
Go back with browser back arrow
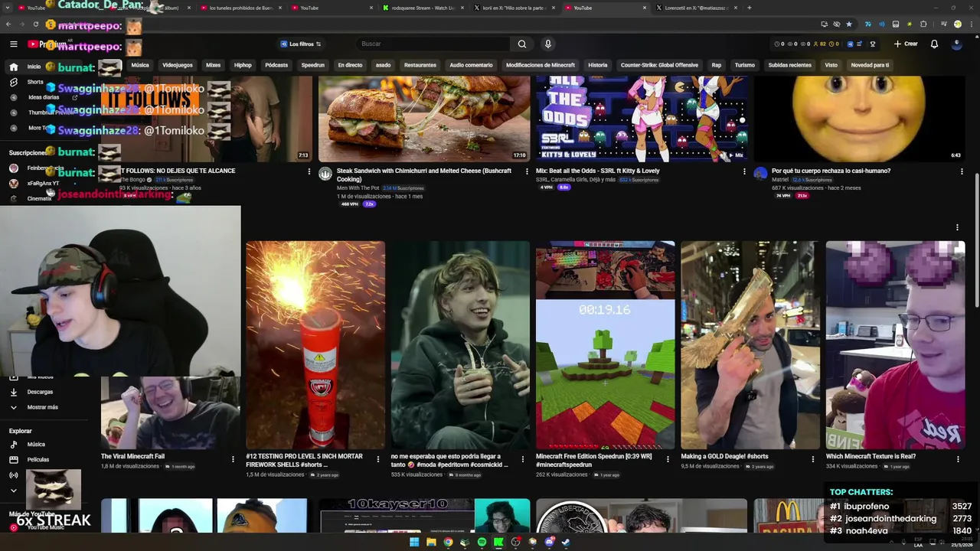coord(8,24)
